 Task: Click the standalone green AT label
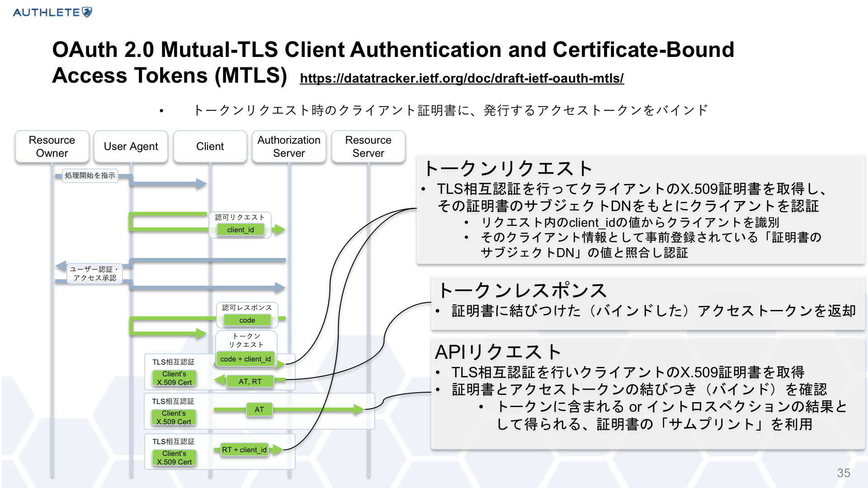259,409
